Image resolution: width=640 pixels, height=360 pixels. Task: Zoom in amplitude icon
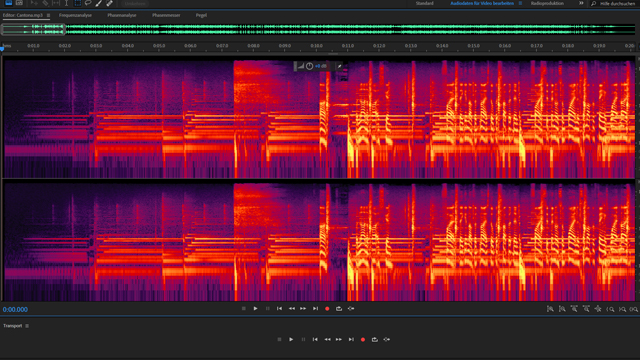550,309
